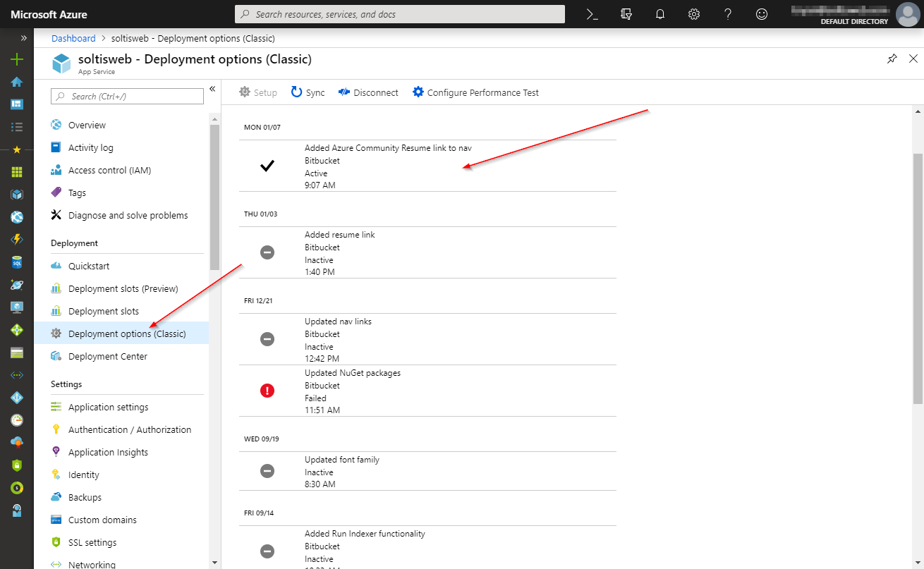Click the Favorites star icon in the sidebar
Screen dimensions: 924x569
16,150
